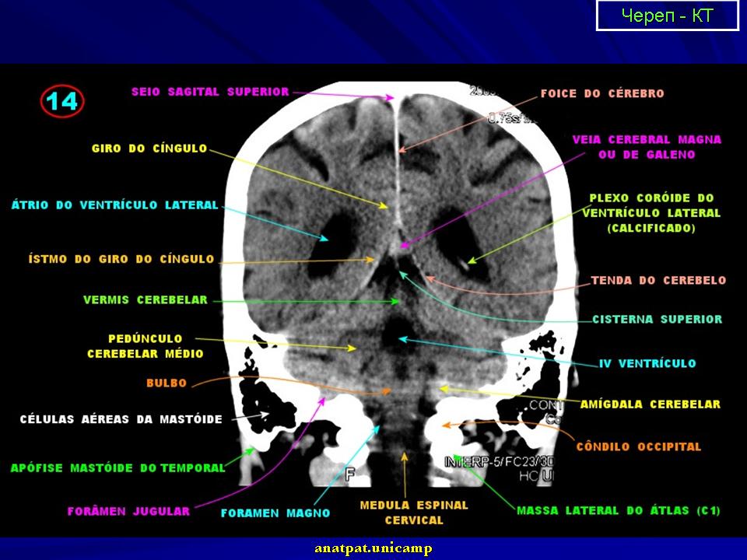Viewport: 747px width, 560px height.
Task: Click the Череп - КТ title box
Action: pos(667,16)
